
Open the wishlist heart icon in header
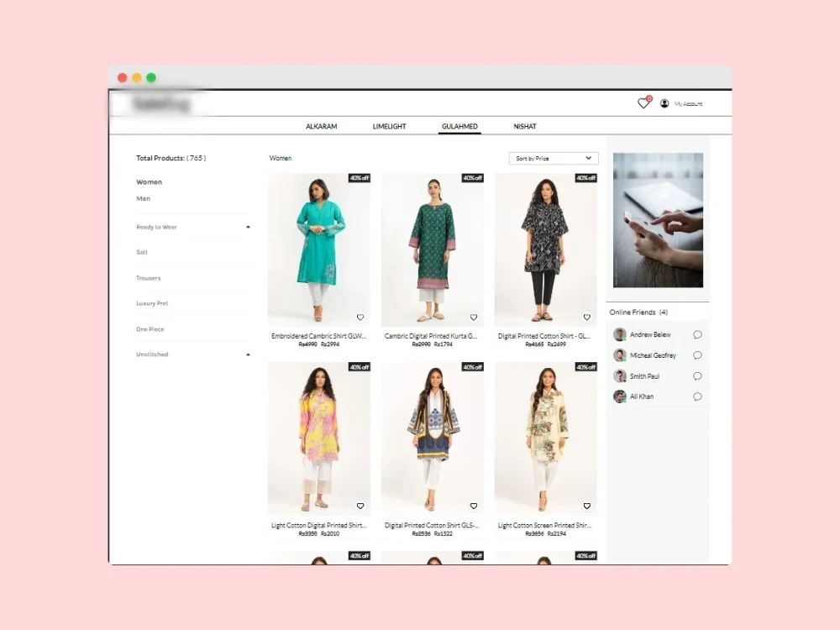coord(643,102)
